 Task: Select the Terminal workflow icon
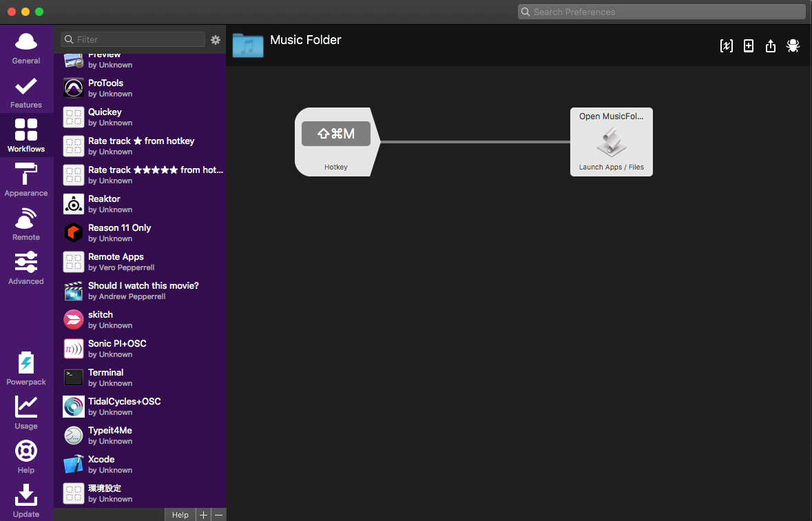(x=74, y=378)
